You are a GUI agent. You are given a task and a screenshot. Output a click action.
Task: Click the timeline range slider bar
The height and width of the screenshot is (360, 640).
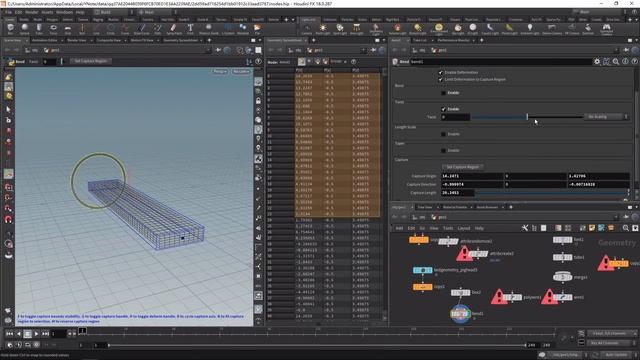(317, 345)
